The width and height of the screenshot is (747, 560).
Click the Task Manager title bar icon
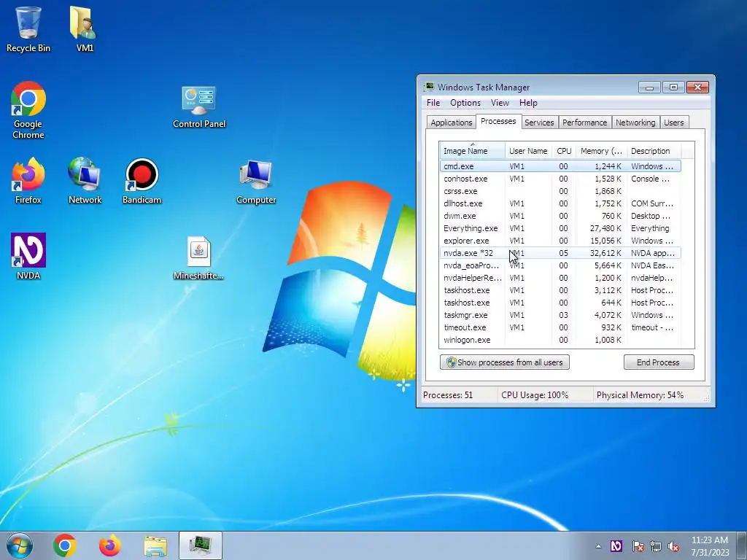click(429, 87)
